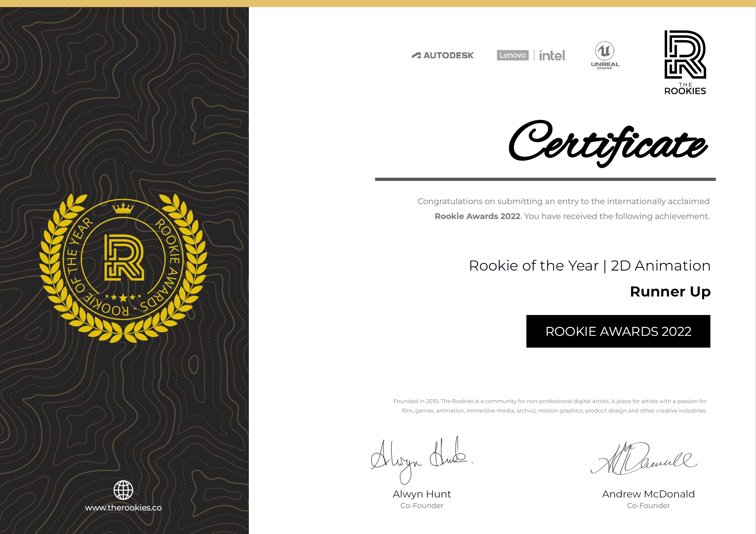Click the cursive Certificate heading
Image resolution: width=756 pixels, height=534 pixels.
[608, 144]
